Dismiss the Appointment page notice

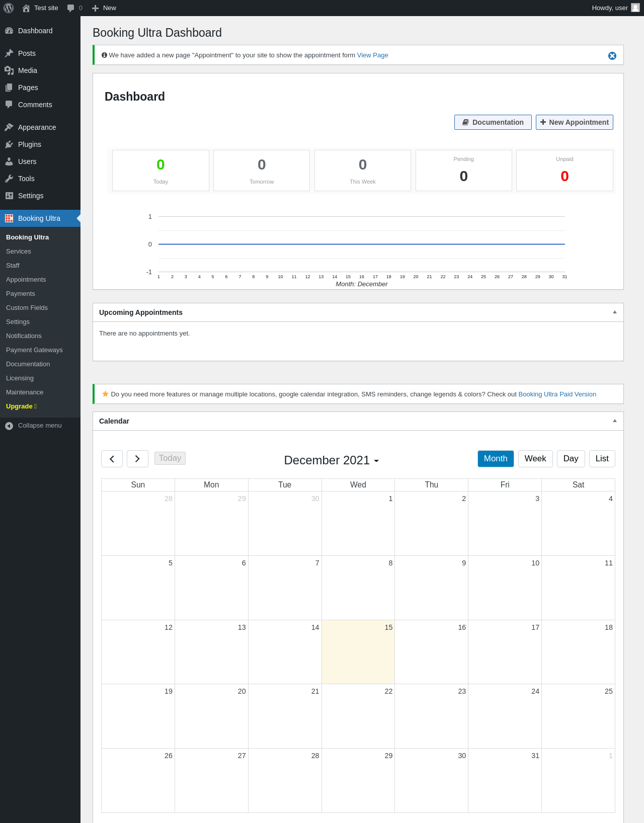click(612, 56)
